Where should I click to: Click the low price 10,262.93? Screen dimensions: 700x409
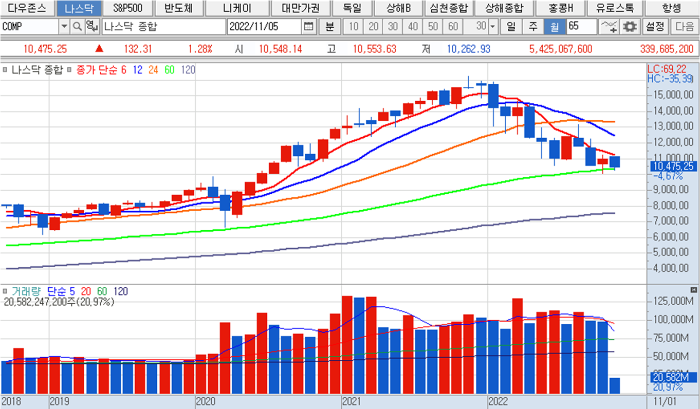[468, 49]
